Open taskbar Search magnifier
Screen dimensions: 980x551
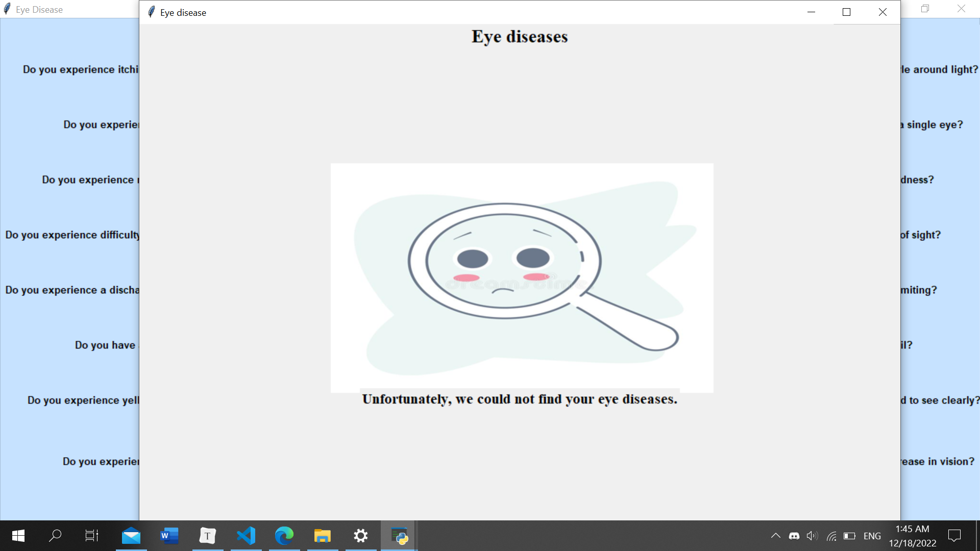tap(55, 536)
